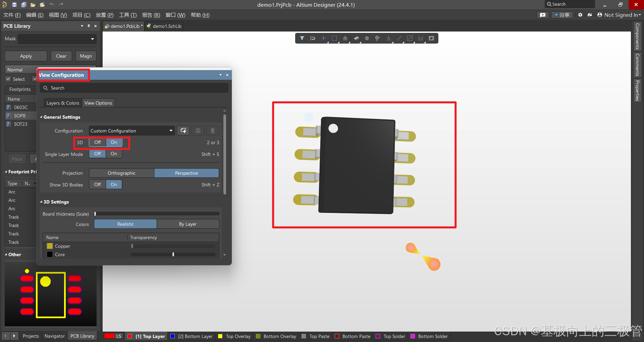
Task: Click the Undo arrow icon
Action: (52, 5)
